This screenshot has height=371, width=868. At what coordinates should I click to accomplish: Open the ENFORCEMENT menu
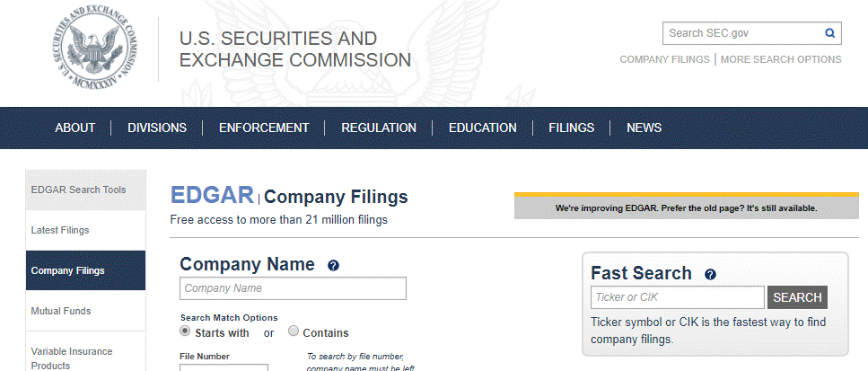coord(264,128)
